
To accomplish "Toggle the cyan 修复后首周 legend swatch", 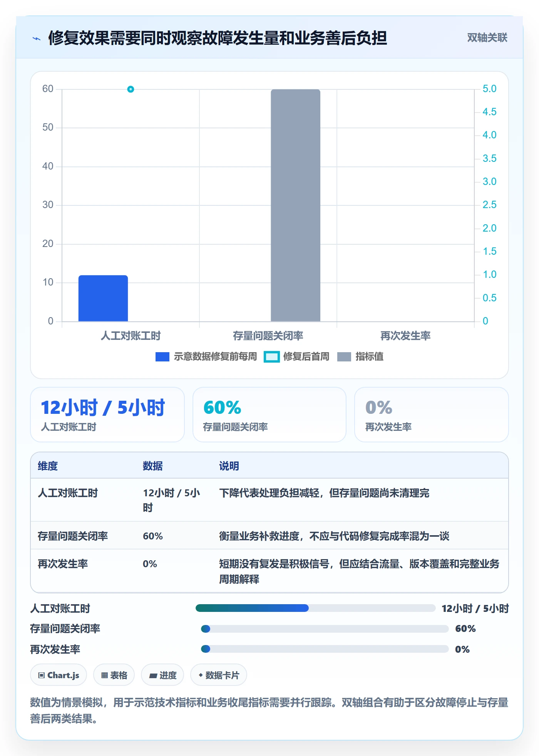I will pyautogui.click(x=271, y=357).
